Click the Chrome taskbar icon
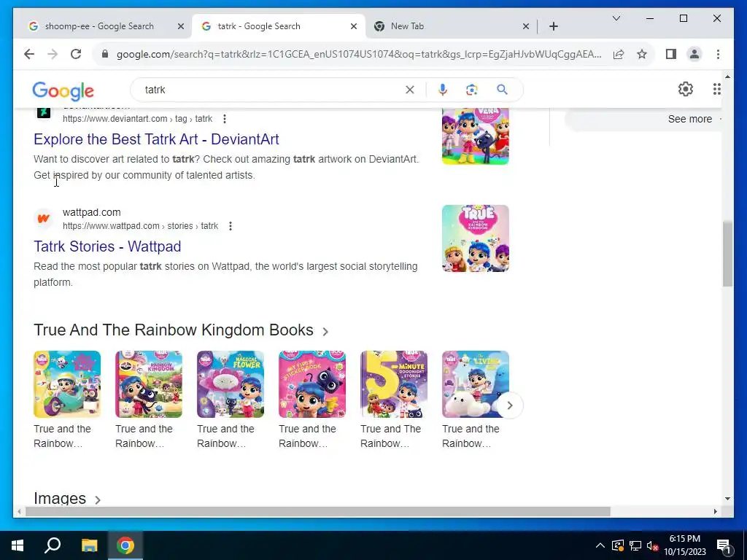 (x=125, y=545)
